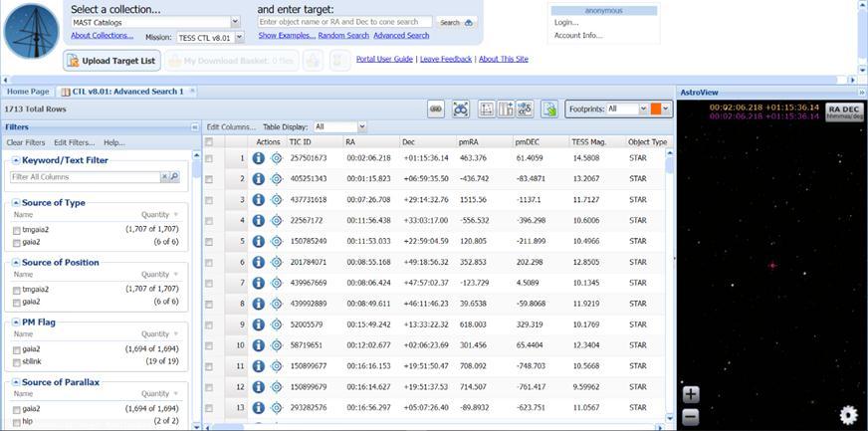Click the orange footprint color swatch
This screenshot has width=868, height=431.
[656, 108]
